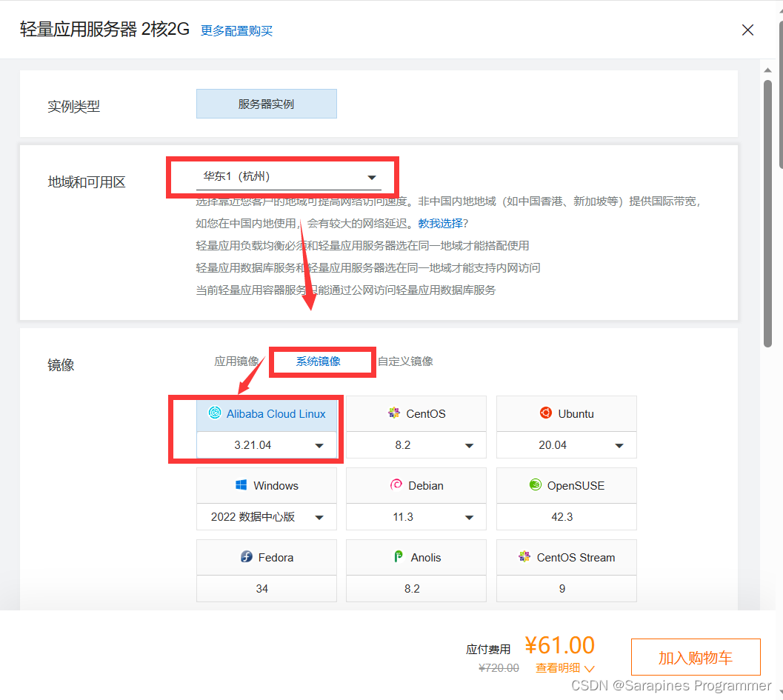This screenshot has height=700, width=783.
Task: Select the CentOS Stream logo icon
Action: pos(524,557)
